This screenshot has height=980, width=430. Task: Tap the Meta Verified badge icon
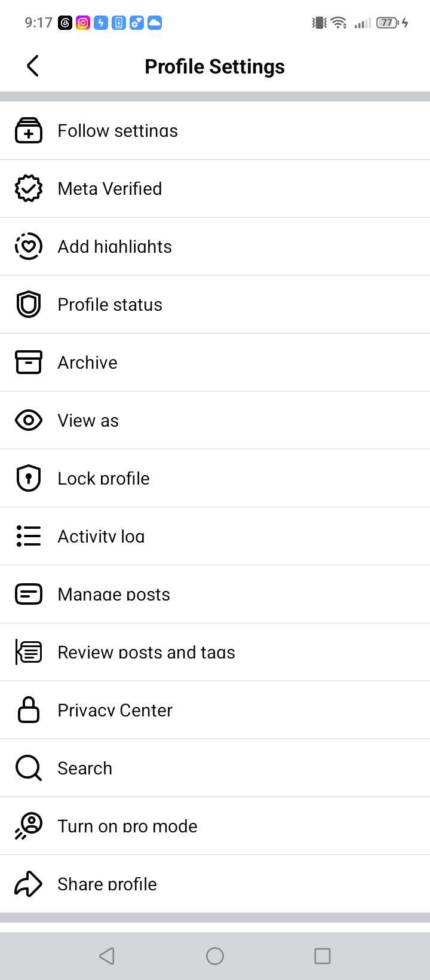click(x=29, y=188)
